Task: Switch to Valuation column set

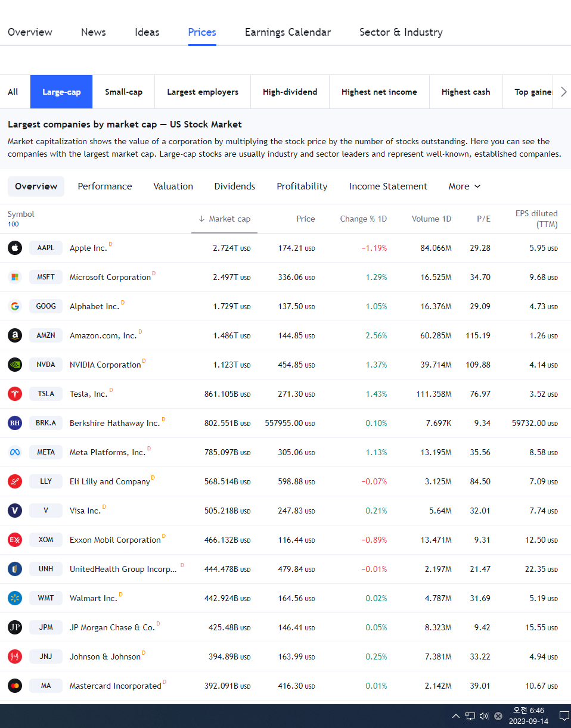Action: 173,186
